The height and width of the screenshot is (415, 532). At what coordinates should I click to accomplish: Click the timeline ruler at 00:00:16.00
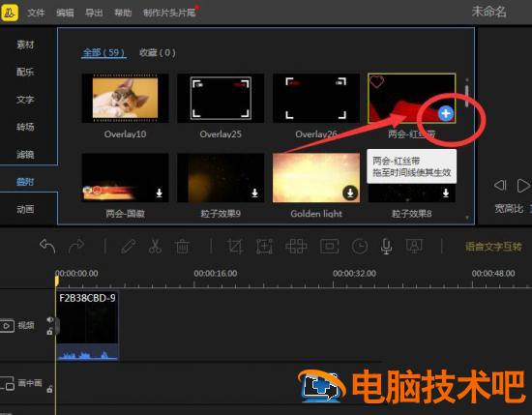pos(216,273)
